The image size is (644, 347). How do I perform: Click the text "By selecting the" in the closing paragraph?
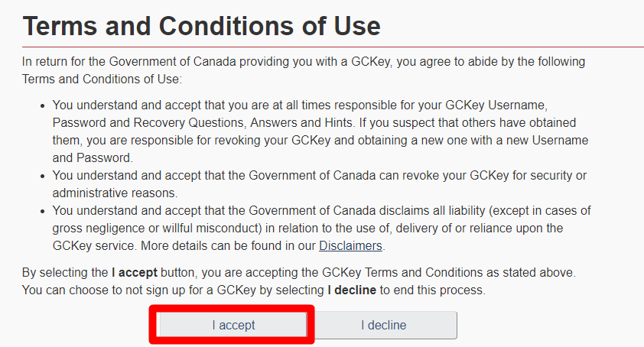point(65,274)
